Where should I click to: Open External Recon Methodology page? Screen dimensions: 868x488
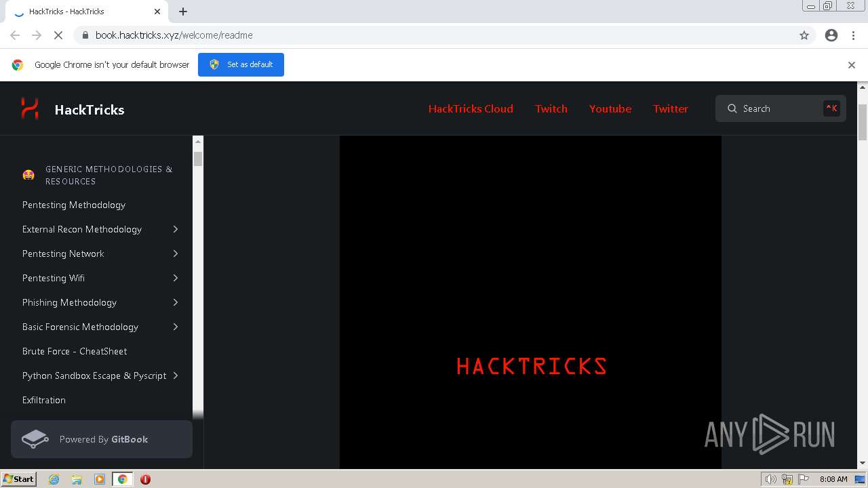pos(82,229)
